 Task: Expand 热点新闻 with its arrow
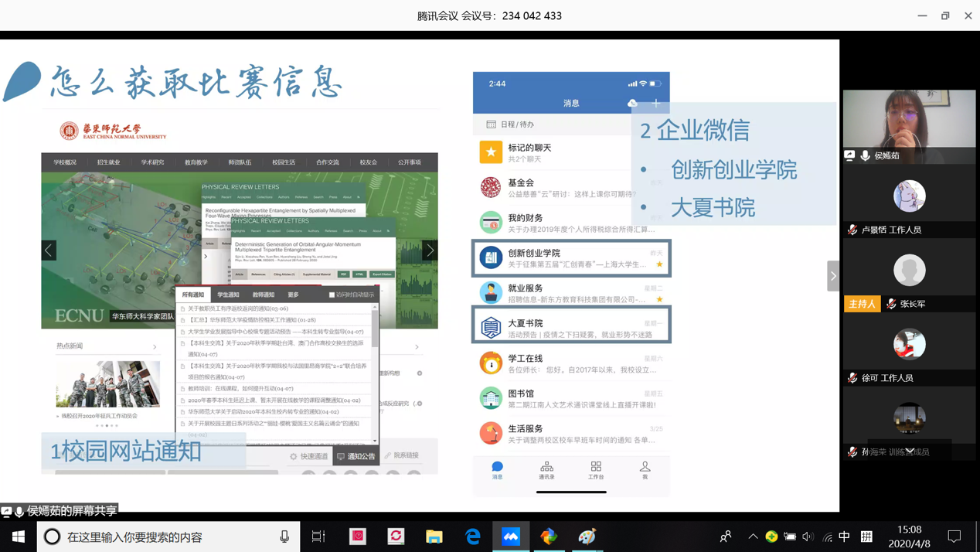pyautogui.click(x=155, y=346)
